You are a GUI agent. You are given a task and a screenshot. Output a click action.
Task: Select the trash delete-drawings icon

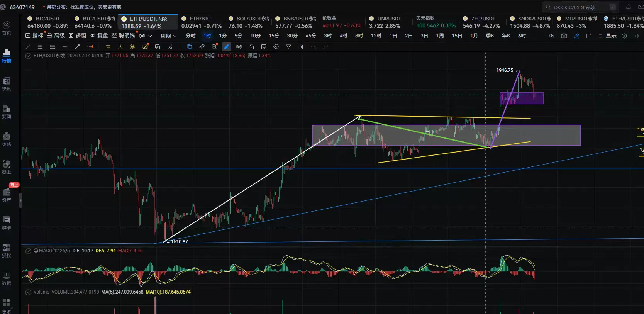pyautogui.click(x=301, y=47)
